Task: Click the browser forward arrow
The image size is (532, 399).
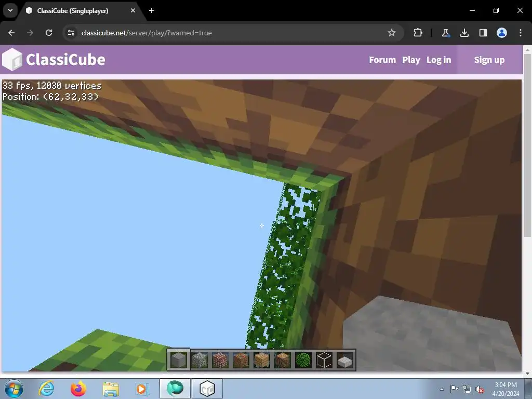Action: tap(30, 33)
